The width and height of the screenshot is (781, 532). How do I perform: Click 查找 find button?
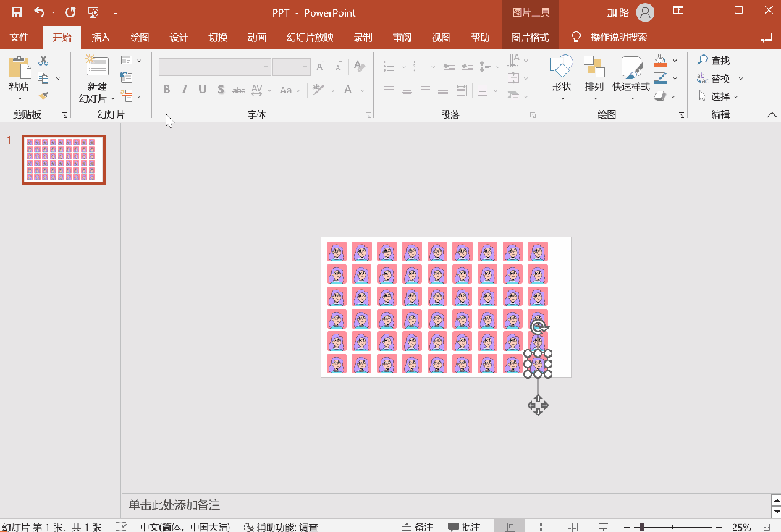point(713,60)
